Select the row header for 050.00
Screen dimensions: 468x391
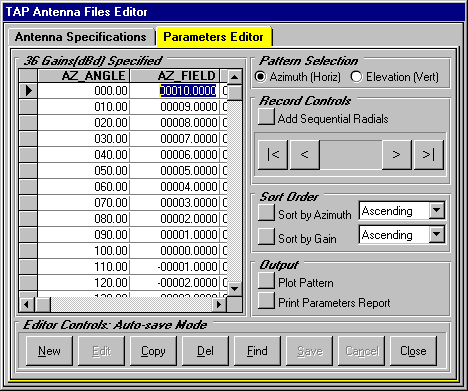point(28,171)
